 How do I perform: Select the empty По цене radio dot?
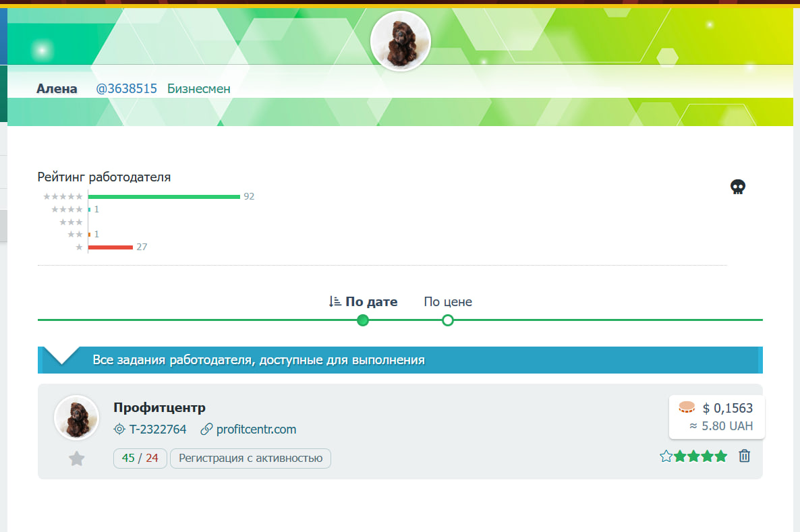click(x=447, y=320)
